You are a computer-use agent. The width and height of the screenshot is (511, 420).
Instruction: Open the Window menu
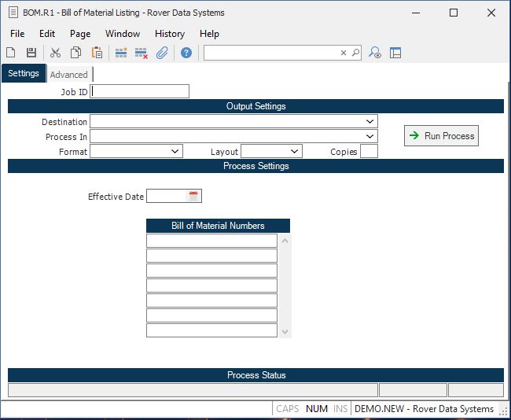123,34
